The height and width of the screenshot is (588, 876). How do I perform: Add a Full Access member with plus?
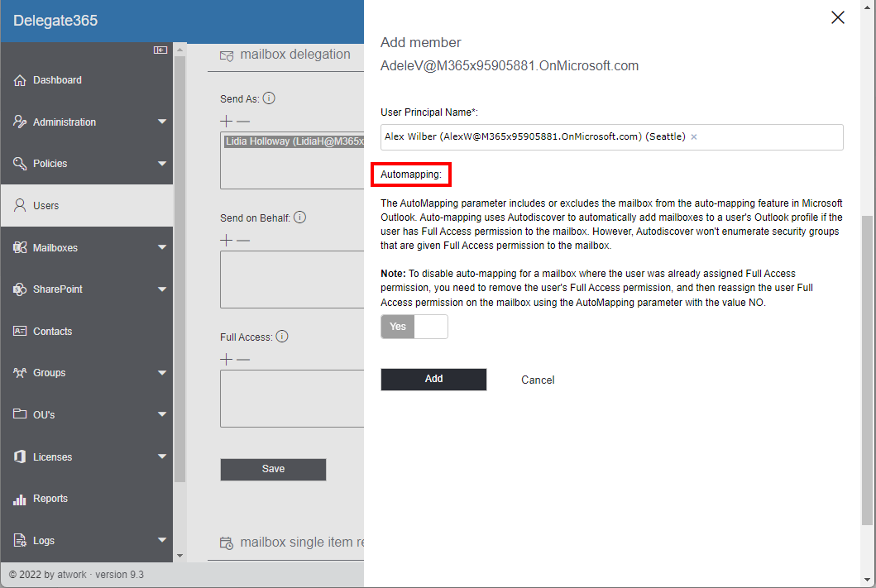tap(227, 360)
